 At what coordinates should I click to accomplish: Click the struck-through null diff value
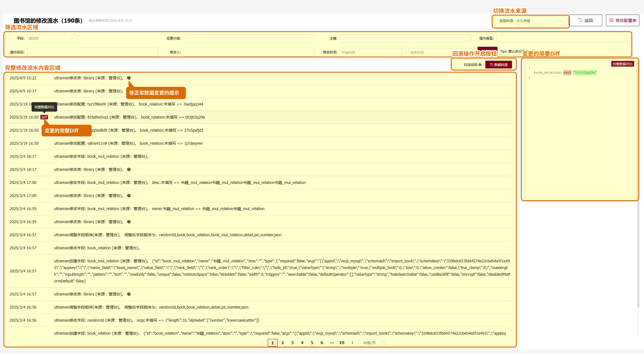point(567,73)
